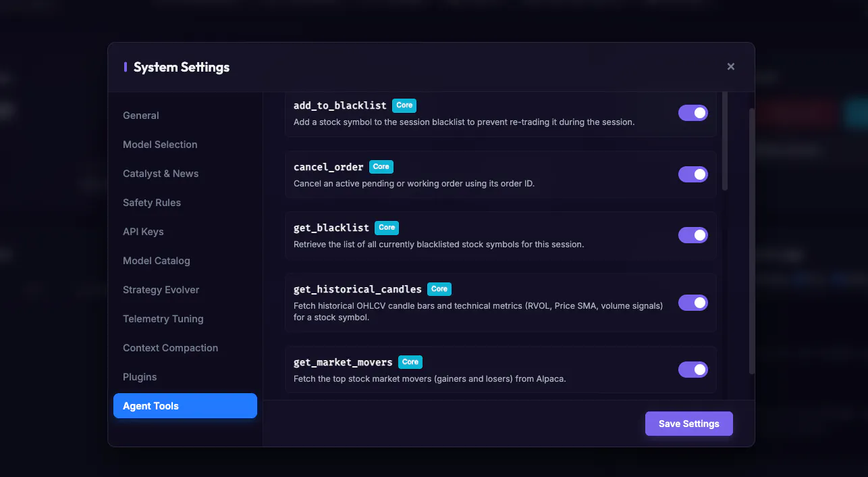Toggle off the cancel_order tool

[693, 174]
